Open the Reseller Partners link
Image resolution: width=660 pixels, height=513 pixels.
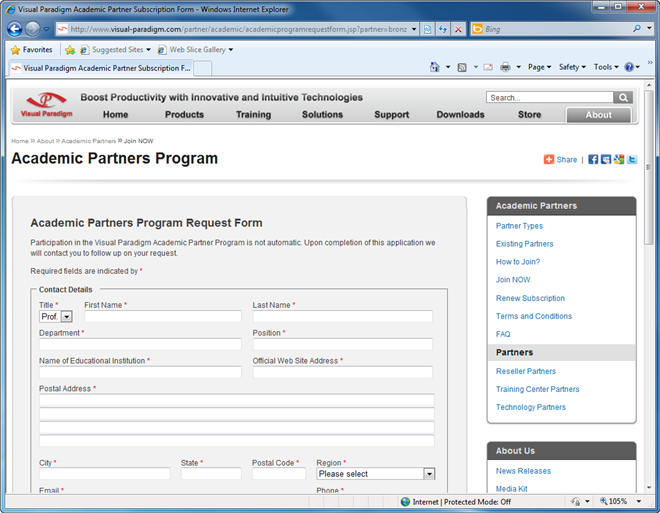(x=526, y=371)
